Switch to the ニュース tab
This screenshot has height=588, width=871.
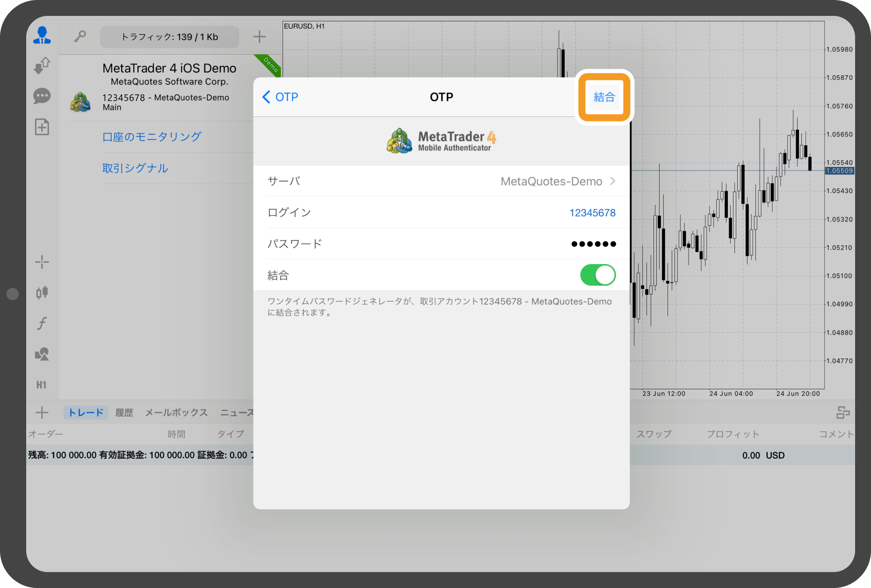(x=237, y=412)
